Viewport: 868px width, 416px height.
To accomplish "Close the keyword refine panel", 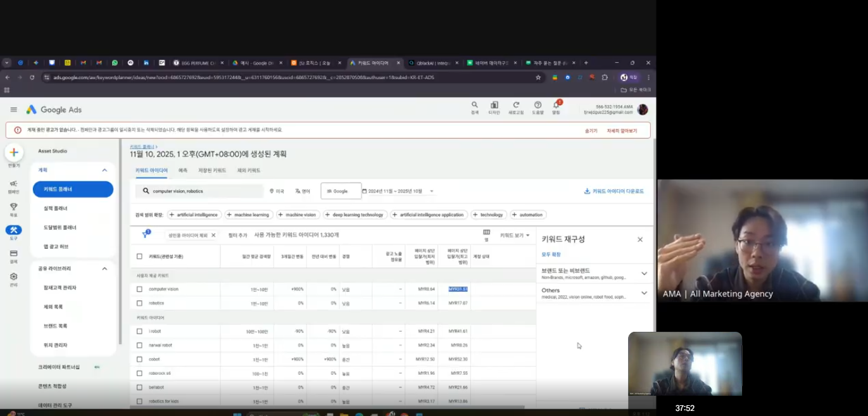I will (x=640, y=239).
